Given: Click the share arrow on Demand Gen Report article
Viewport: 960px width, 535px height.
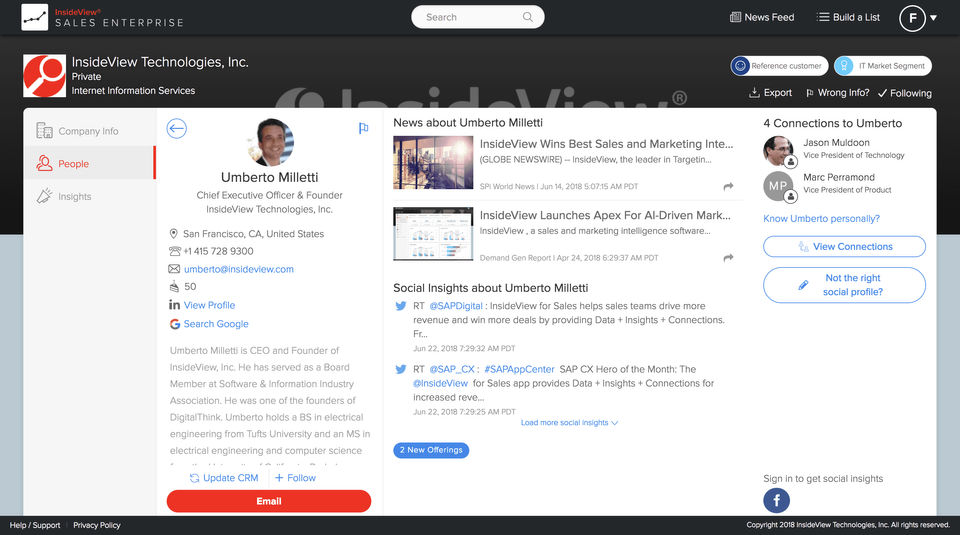Looking at the screenshot, I should [x=728, y=257].
